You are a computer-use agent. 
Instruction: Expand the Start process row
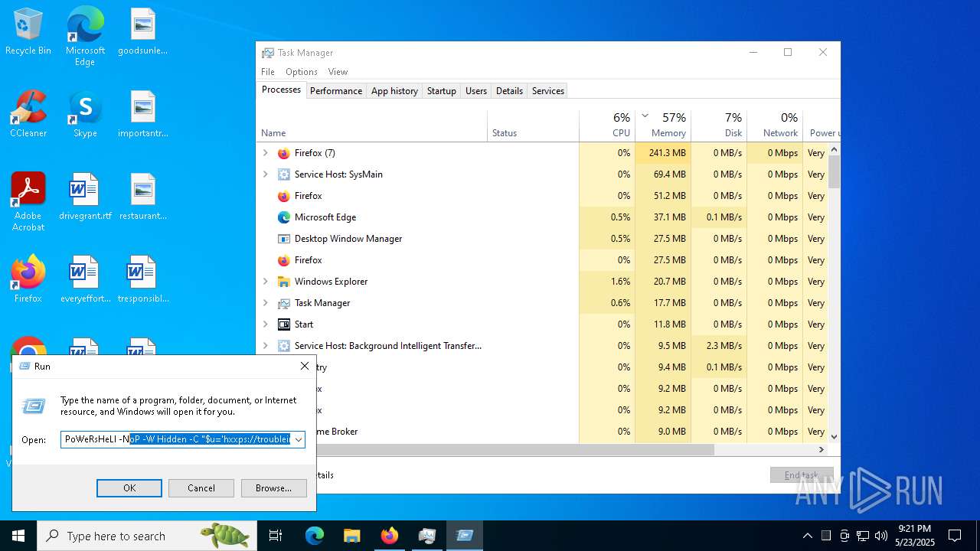(266, 324)
